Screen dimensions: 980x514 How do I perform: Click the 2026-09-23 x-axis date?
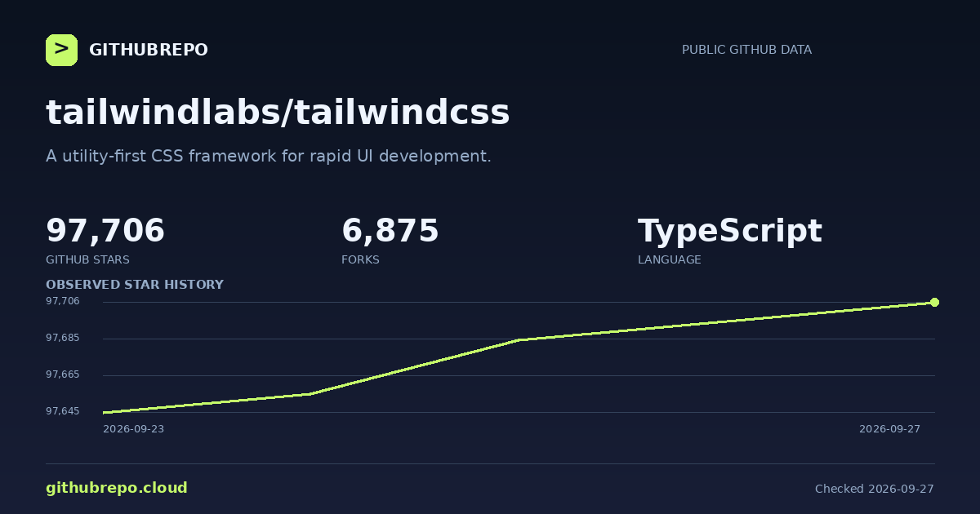[x=133, y=429]
